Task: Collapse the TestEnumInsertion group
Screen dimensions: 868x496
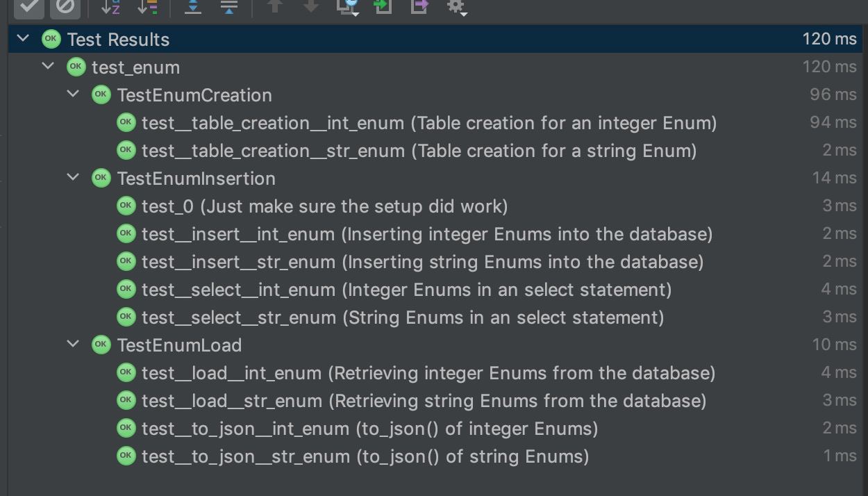Action: coord(73,178)
